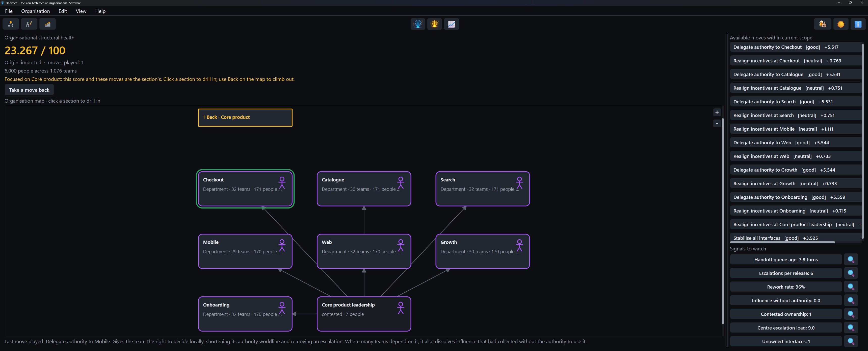Select the Search department card

pyautogui.click(x=483, y=189)
